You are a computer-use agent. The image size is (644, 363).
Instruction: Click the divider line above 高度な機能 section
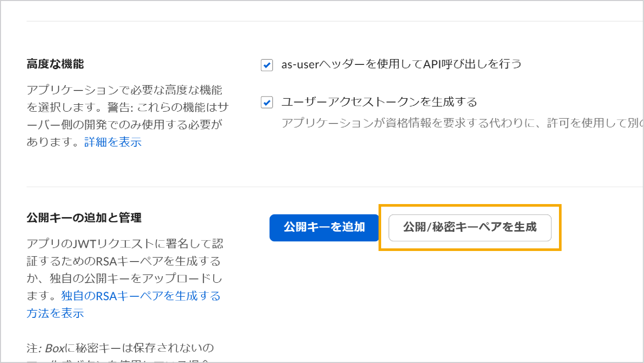pyautogui.click(x=335, y=21)
